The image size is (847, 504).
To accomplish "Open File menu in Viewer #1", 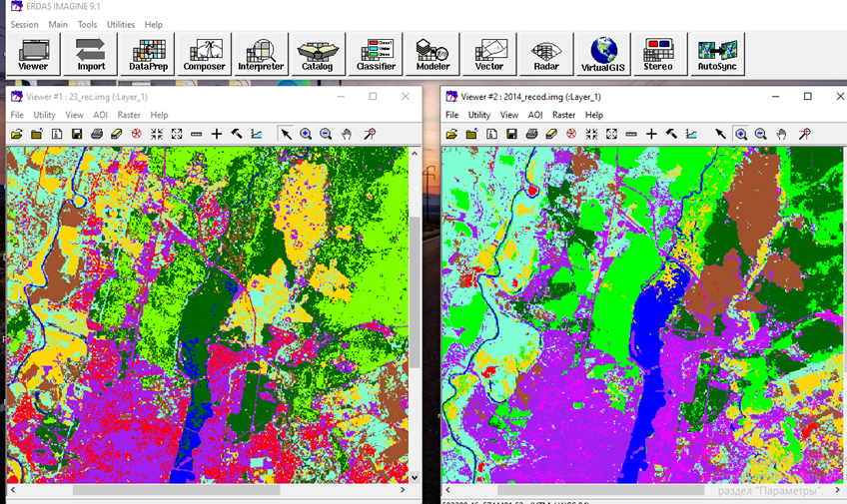I will [17, 115].
